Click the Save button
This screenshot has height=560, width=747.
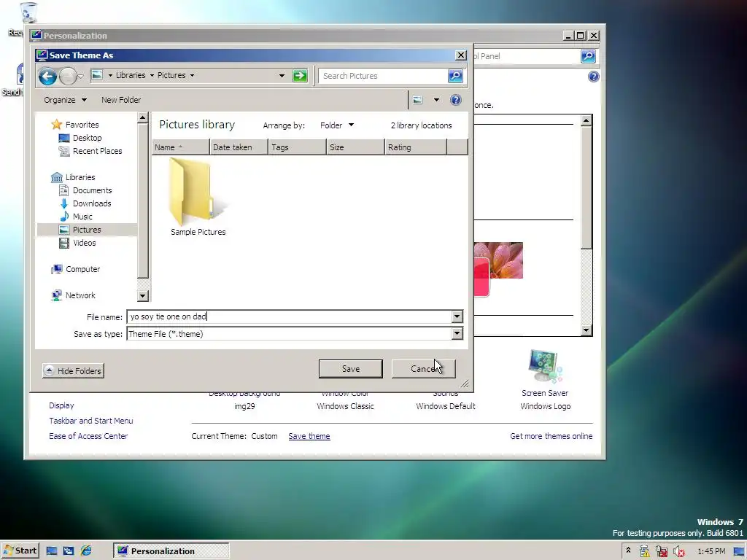pyautogui.click(x=351, y=369)
